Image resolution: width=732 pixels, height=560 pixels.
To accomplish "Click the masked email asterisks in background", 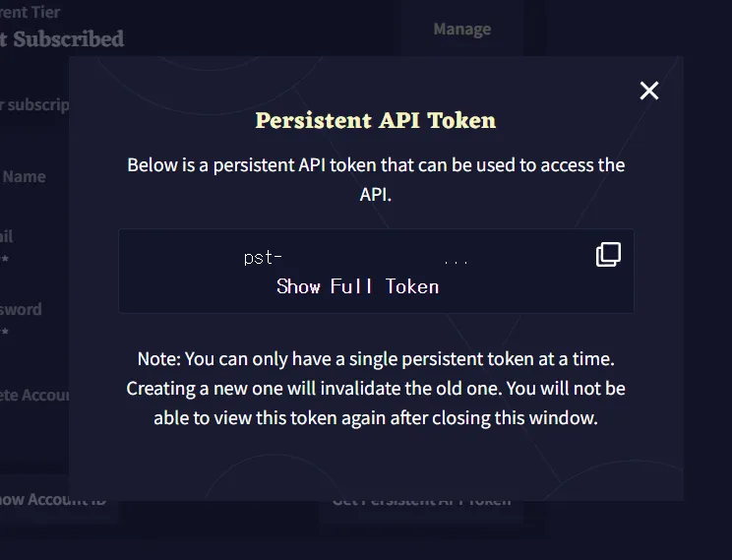I will coord(4,258).
